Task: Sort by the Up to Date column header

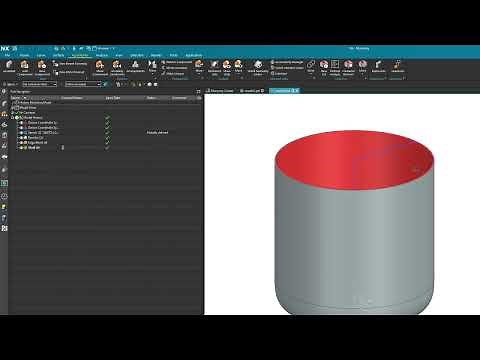Action: [113, 98]
